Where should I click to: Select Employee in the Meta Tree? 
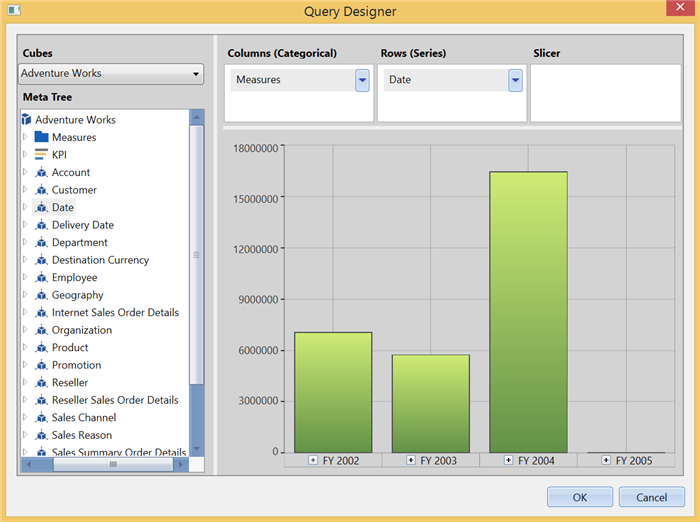click(75, 277)
